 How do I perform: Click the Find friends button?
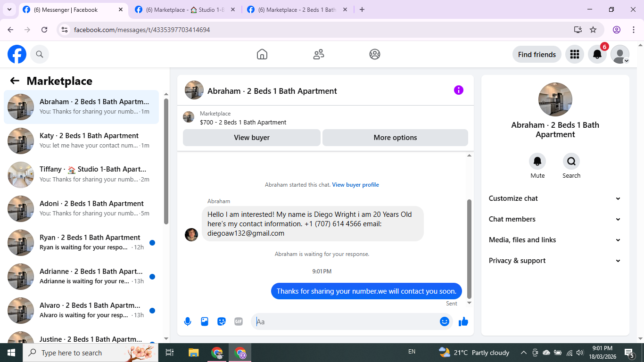pyautogui.click(x=537, y=54)
